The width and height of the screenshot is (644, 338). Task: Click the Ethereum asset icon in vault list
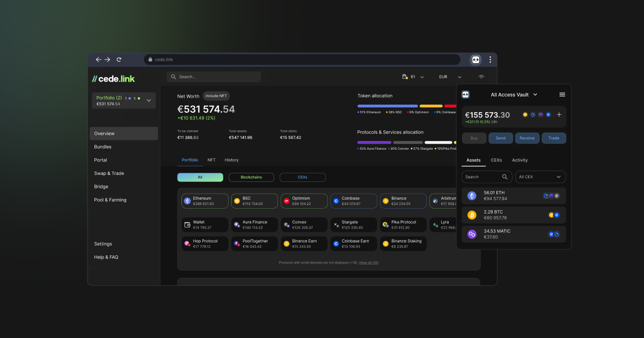pos(472,196)
